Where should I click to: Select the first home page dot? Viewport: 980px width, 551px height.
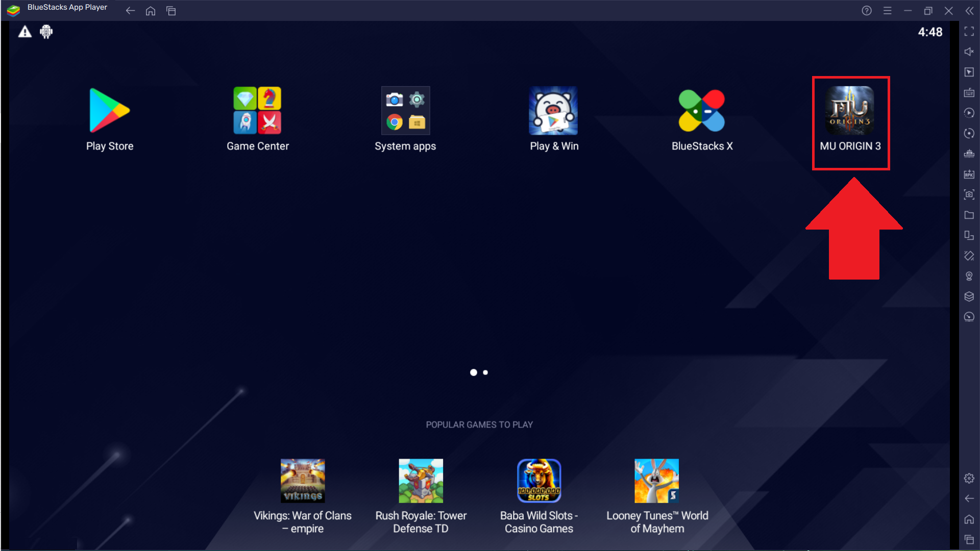pos(474,372)
